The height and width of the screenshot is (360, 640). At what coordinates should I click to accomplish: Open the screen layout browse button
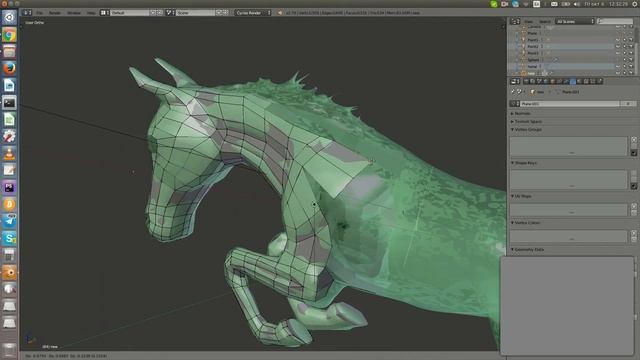[104, 13]
